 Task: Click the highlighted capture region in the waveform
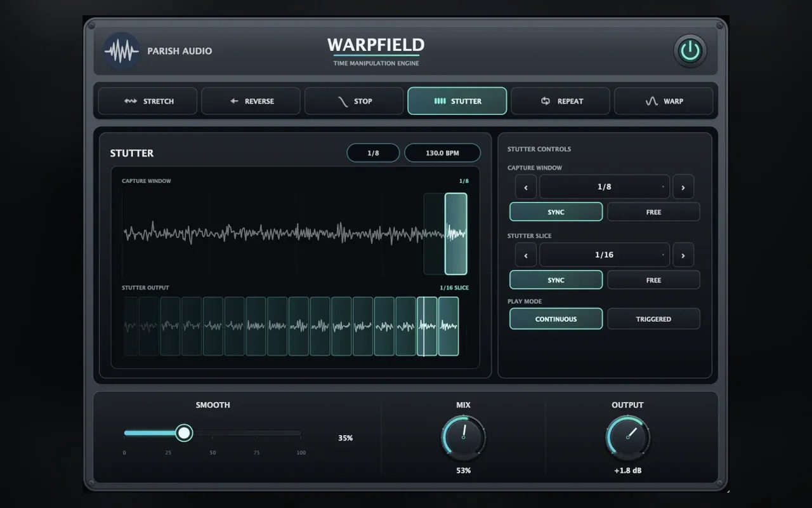(456, 234)
